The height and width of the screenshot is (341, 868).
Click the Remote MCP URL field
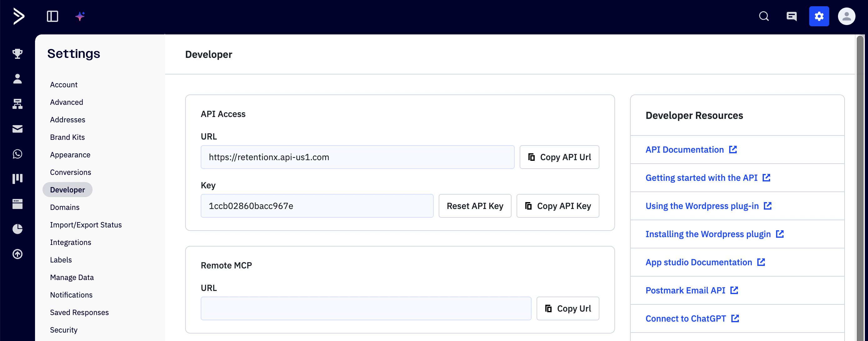pyautogui.click(x=366, y=308)
